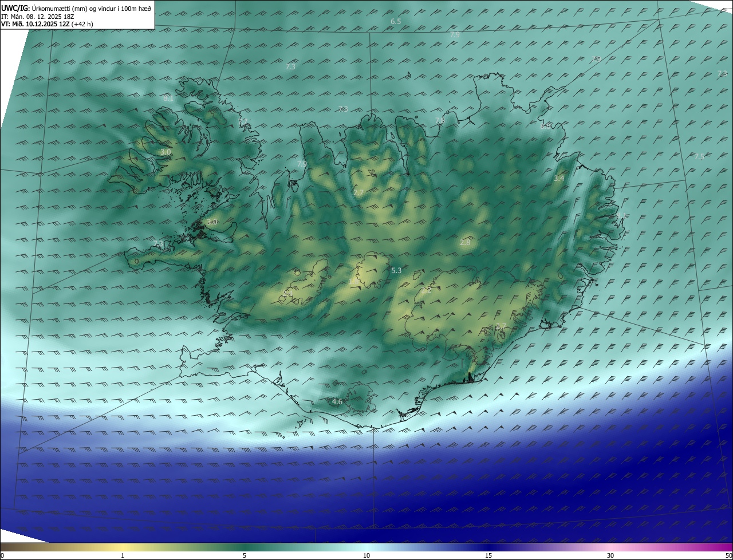Screen dimensions: 733x560
Task: Click the 5.3 value beside Hofsjökull glacier
Action: (396, 270)
